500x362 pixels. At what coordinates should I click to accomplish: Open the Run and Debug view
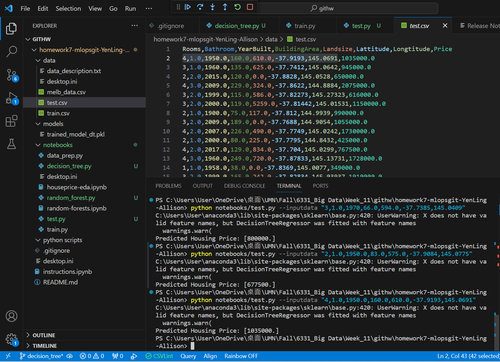tap(11, 98)
